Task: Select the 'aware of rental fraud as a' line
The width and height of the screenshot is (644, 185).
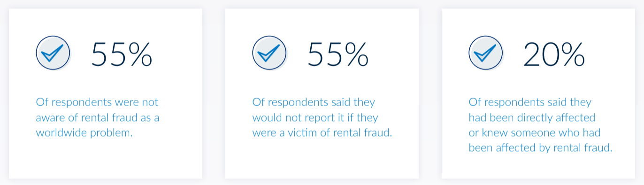Action: tap(98, 117)
